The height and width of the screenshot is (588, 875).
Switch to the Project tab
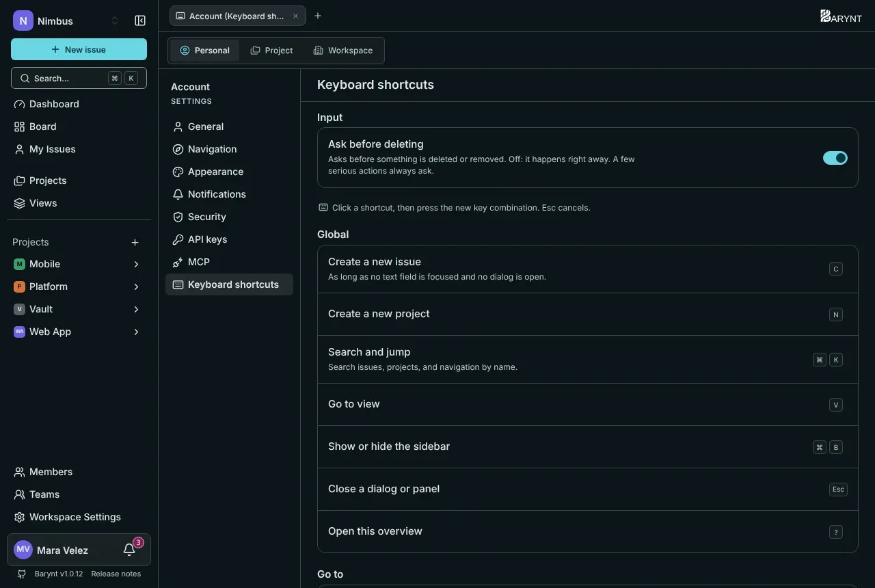point(271,51)
